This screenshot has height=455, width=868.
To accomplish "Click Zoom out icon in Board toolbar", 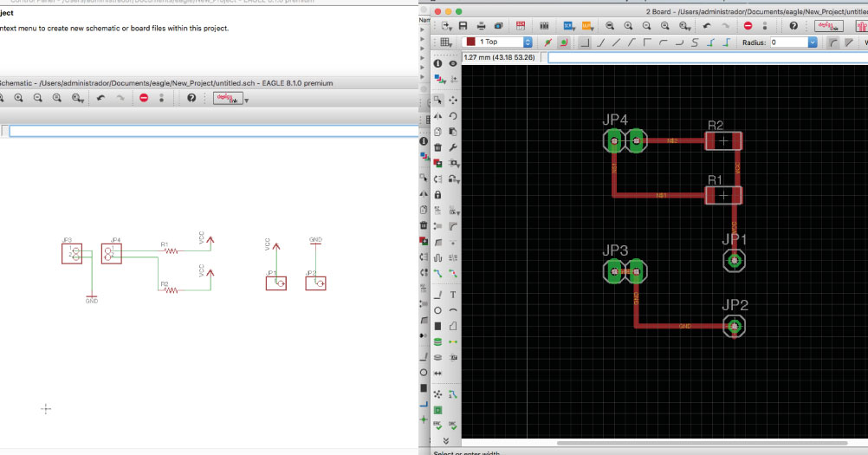I will click(646, 26).
